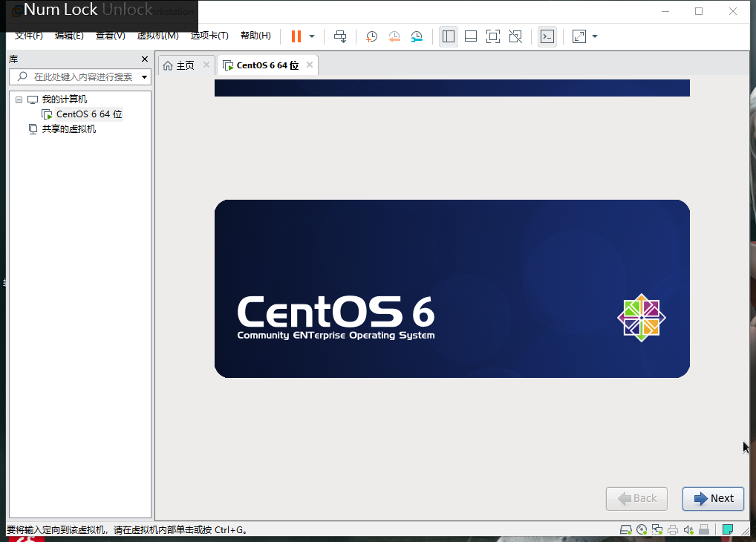
Task: Close the CentOS 6 64 位 tab
Action: click(x=310, y=65)
